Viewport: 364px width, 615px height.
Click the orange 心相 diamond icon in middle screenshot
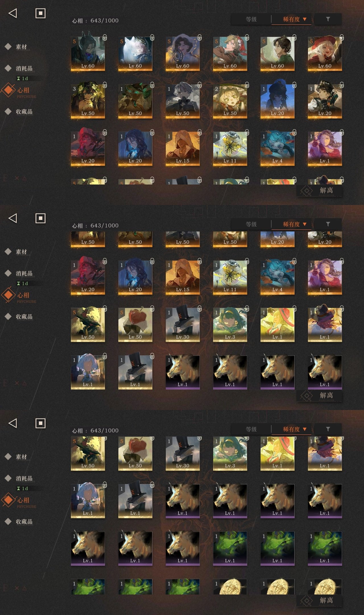tap(8, 295)
